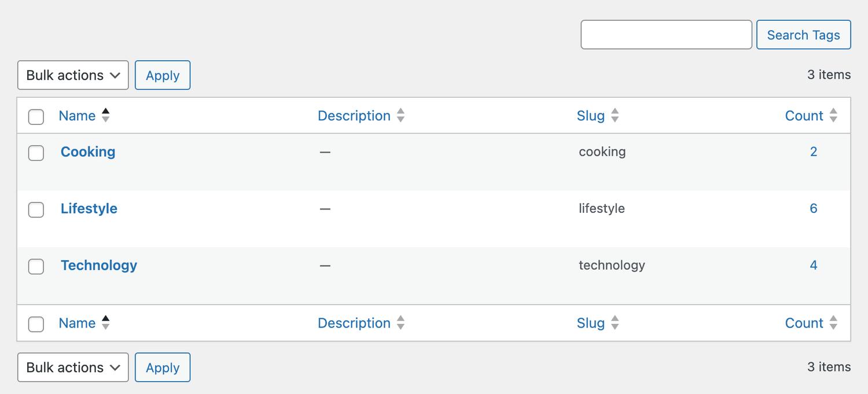The width and height of the screenshot is (868, 394).
Task: Click the Description column sort icon
Action: pyautogui.click(x=400, y=116)
